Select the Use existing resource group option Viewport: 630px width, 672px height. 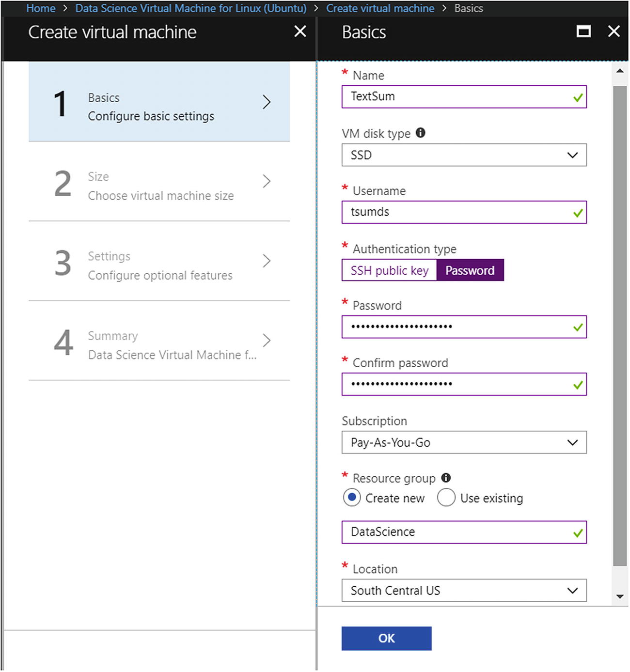tap(446, 498)
